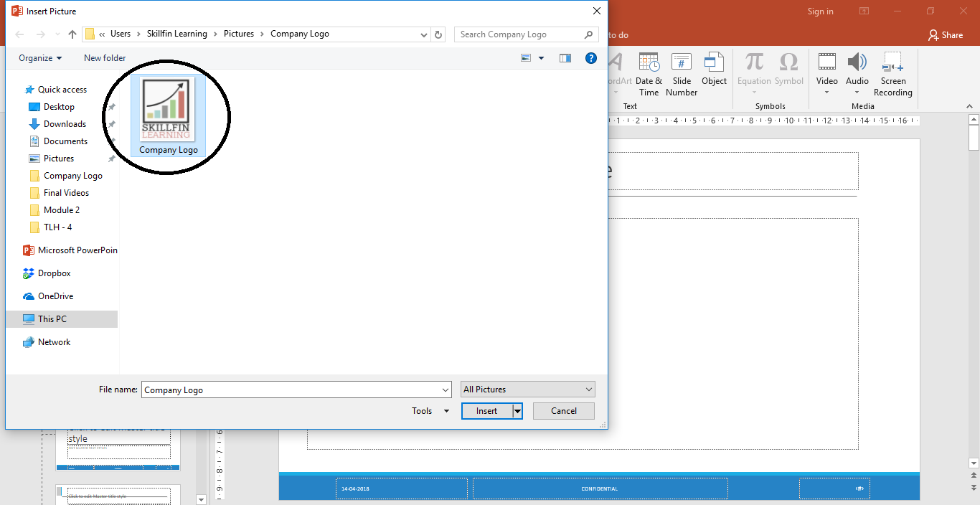Open the Organize menu
The width and height of the screenshot is (980, 505).
pyautogui.click(x=40, y=58)
